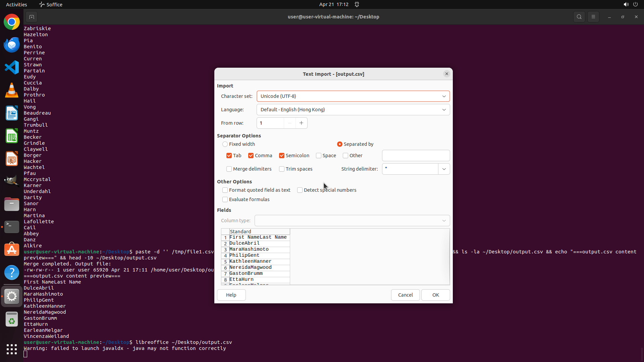Open the Soffice app menu
Screen dimensions: 644x362
pos(51,4)
